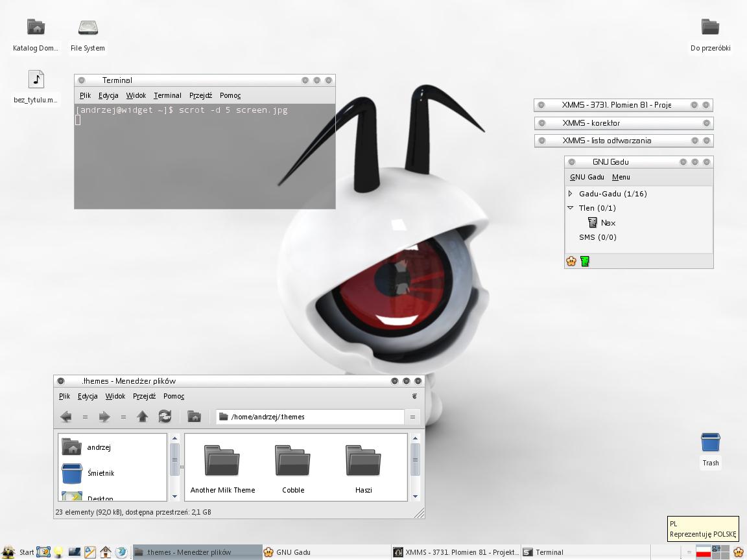Screen dimensions: 747x560
Task: Click the sidebar scrollbar down arrow
Action: (174, 496)
